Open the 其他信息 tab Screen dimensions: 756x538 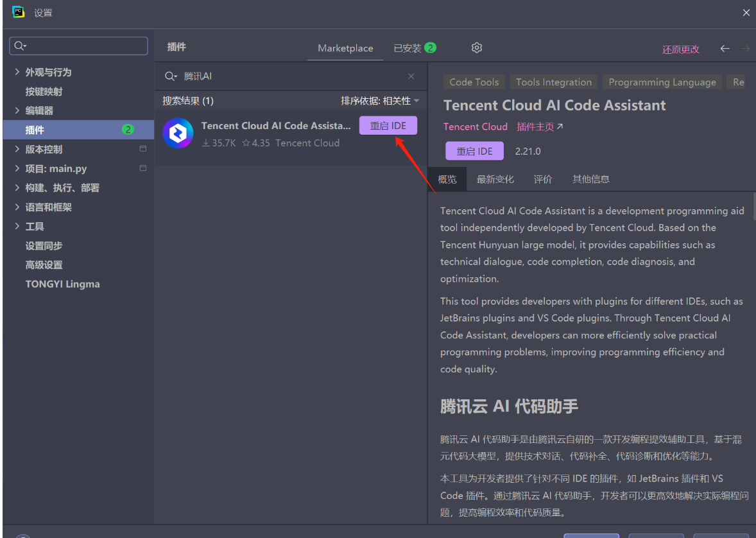pyautogui.click(x=590, y=180)
